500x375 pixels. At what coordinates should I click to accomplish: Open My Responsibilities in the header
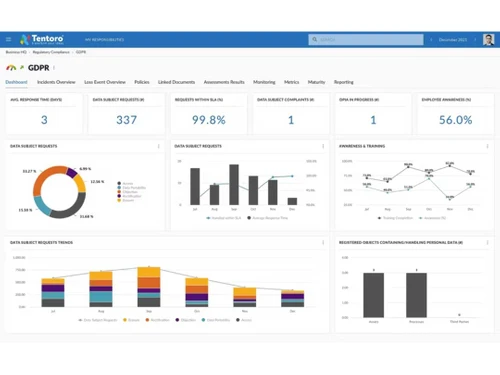[104, 40]
